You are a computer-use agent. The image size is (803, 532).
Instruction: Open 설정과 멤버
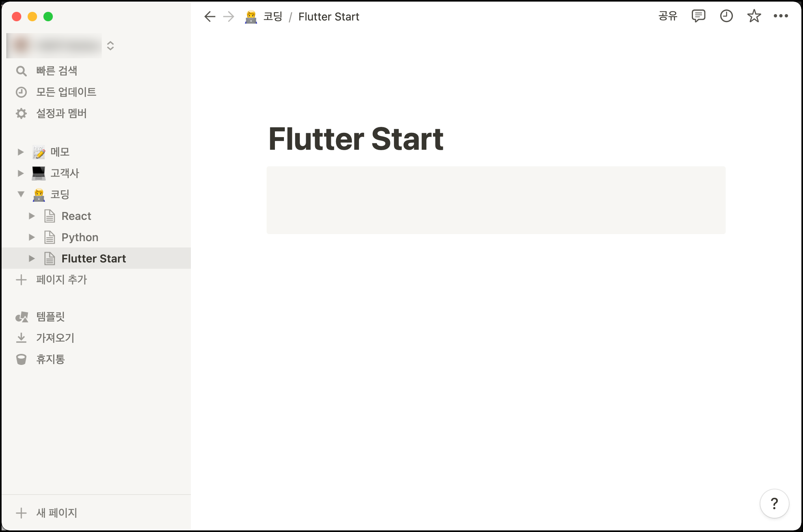point(61,113)
